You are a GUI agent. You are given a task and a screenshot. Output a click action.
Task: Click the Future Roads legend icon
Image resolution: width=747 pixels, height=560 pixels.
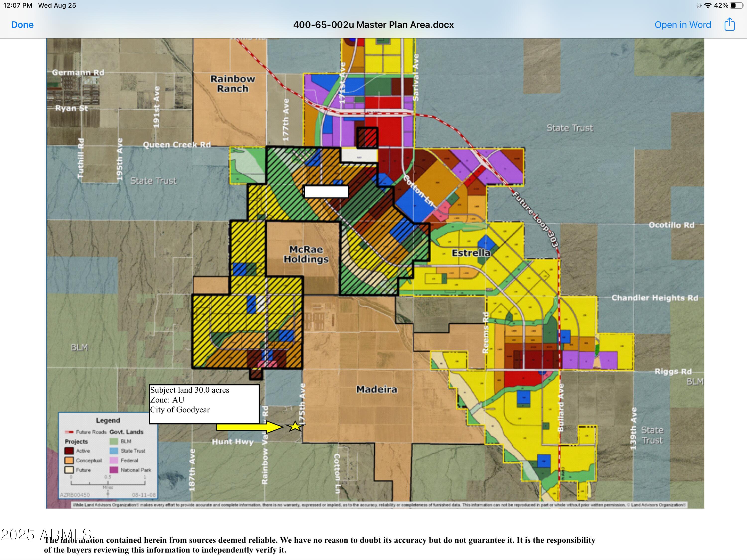point(69,432)
